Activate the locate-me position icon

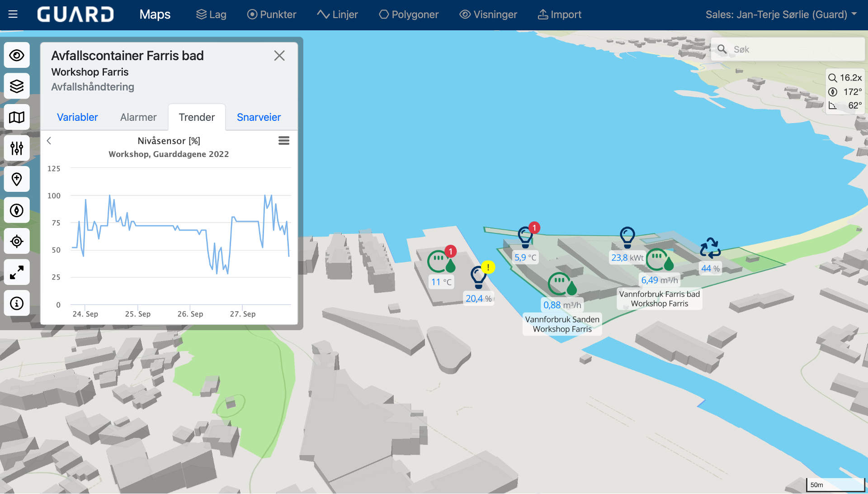click(17, 241)
